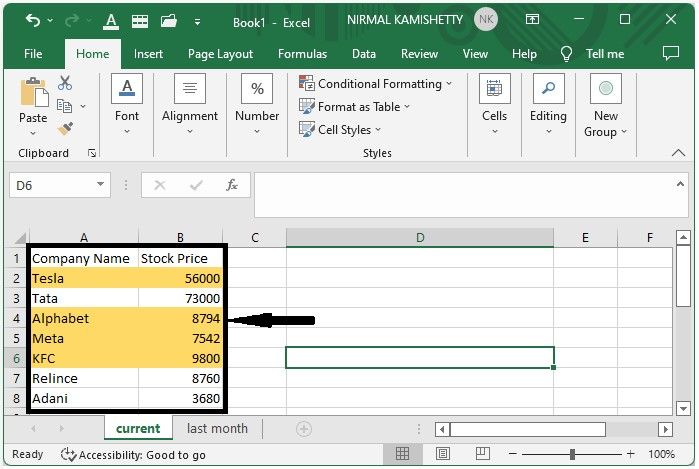Viewport: 699px width, 469px height.
Task: Click the Insert Function fx icon
Action: (x=232, y=185)
